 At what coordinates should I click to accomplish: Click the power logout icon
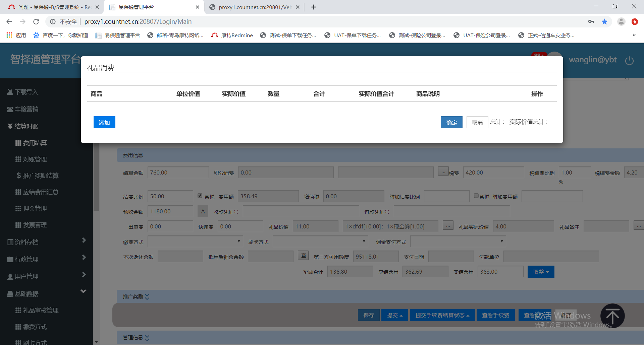tap(629, 61)
